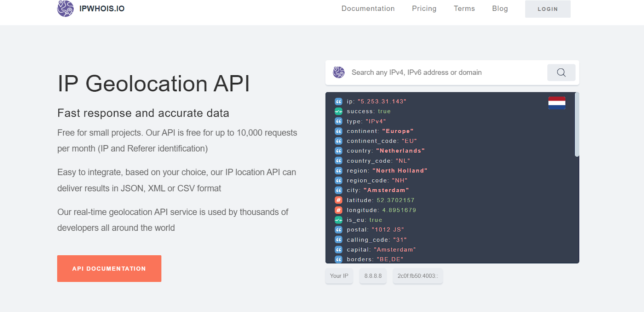Image resolution: width=644 pixels, height=312 pixels.
Task: Click the IPWHOIS.IO brand name link
Action: (102, 8)
